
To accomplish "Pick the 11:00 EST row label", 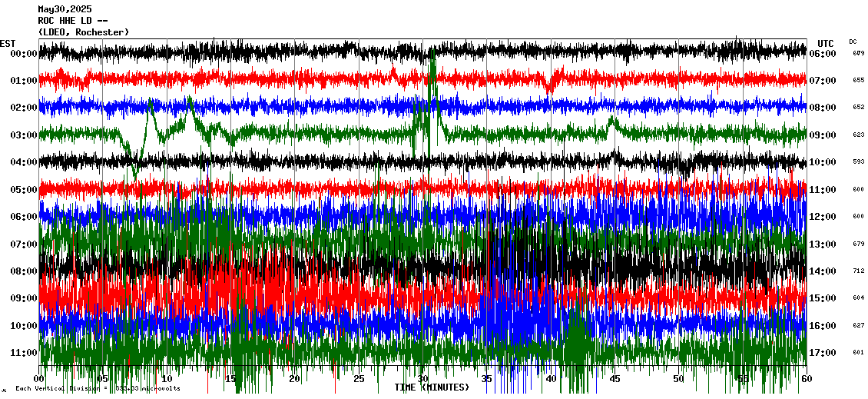I will point(25,353).
